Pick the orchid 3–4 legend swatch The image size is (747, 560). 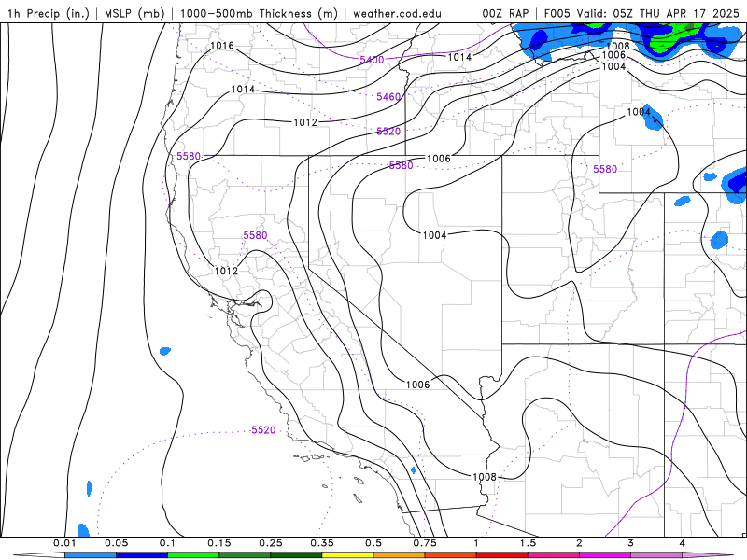(x=656, y=555)
